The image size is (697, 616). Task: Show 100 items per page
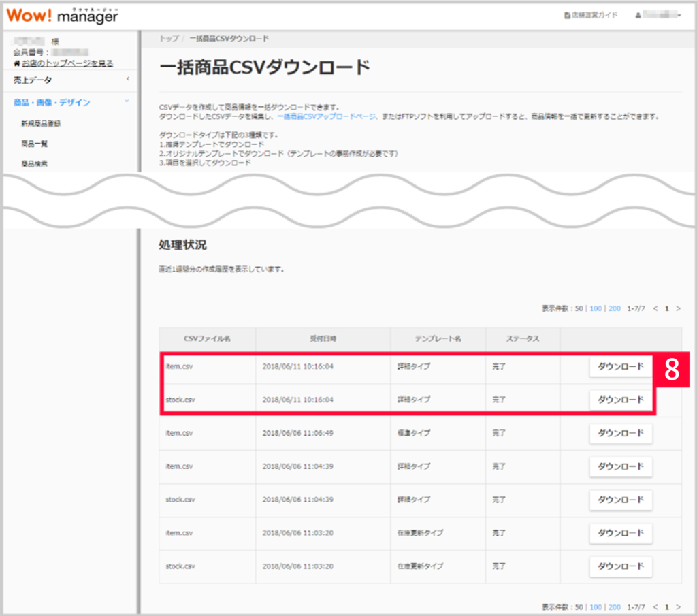click(595, 308)
